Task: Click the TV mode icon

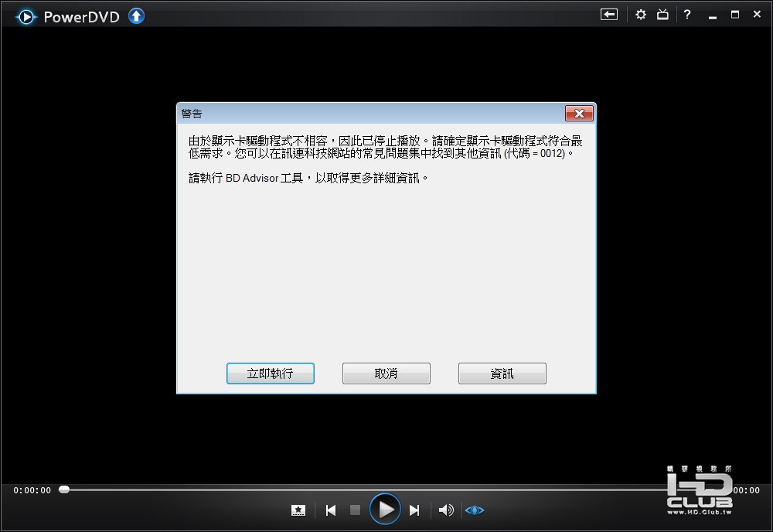Action: [x=663, y=15]
